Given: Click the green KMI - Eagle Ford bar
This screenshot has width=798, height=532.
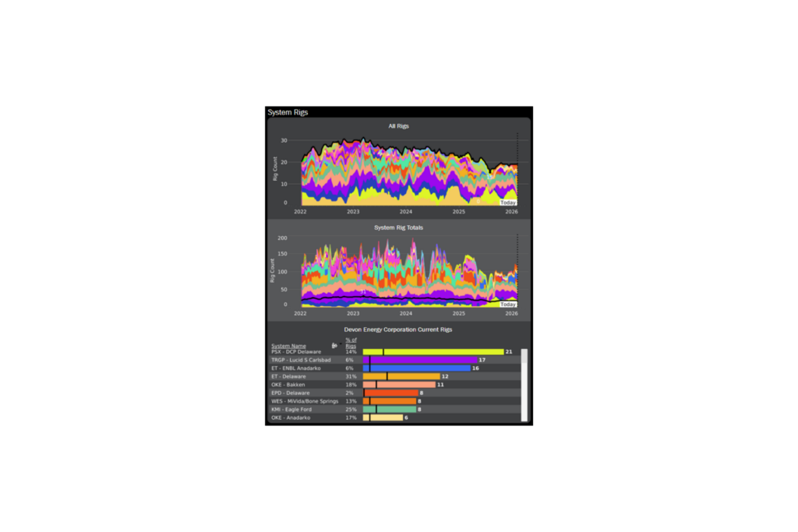Looking at the screenshot, I should pos(397,410).
